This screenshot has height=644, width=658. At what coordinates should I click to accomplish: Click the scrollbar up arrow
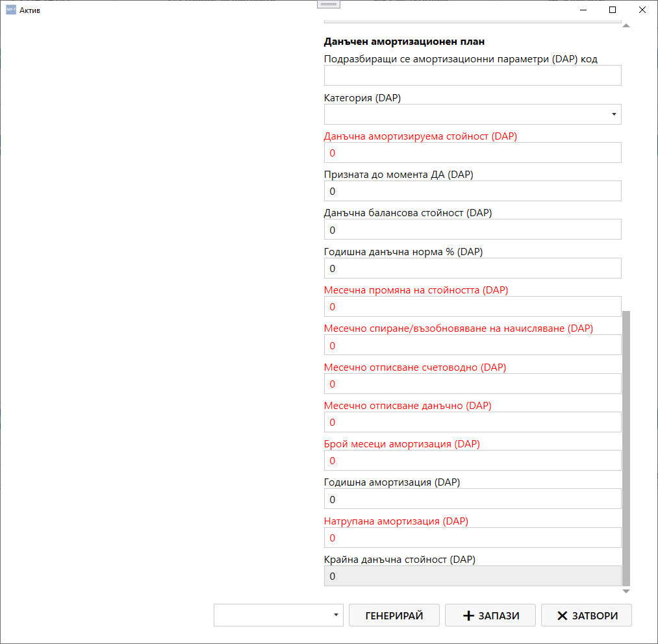[626, 25]
